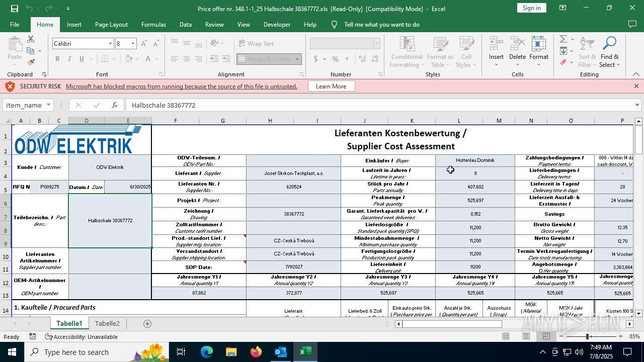Click the horizontal scrollbar thumb

click(x=452, y=324)
